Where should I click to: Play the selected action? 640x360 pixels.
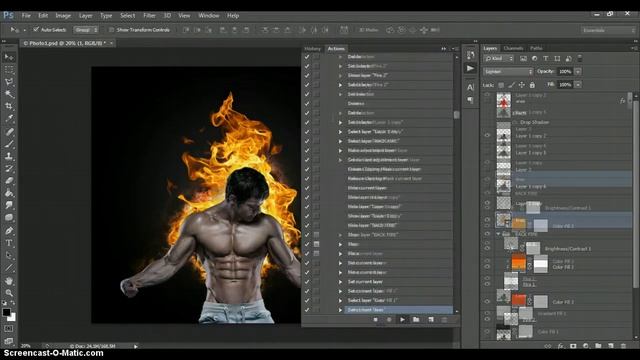(x=402, y=320)
